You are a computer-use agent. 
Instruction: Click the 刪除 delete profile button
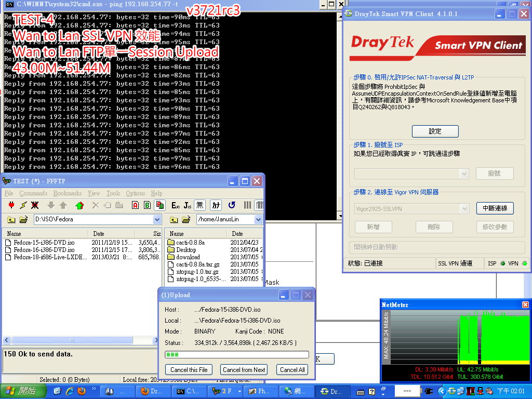pos(434,227)
